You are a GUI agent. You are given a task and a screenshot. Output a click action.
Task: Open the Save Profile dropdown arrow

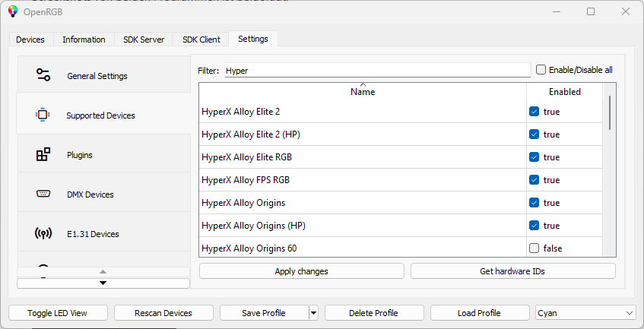[313, 313]
